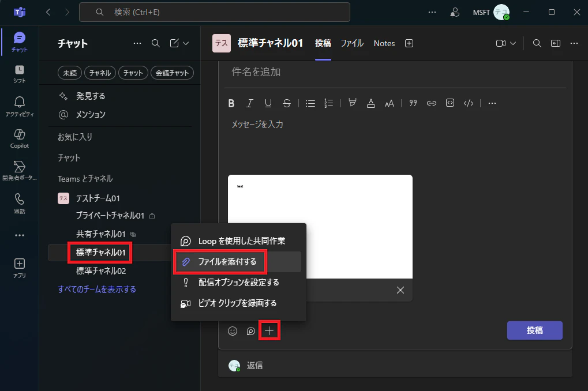Switch to the Notes tab

(384, 43)
